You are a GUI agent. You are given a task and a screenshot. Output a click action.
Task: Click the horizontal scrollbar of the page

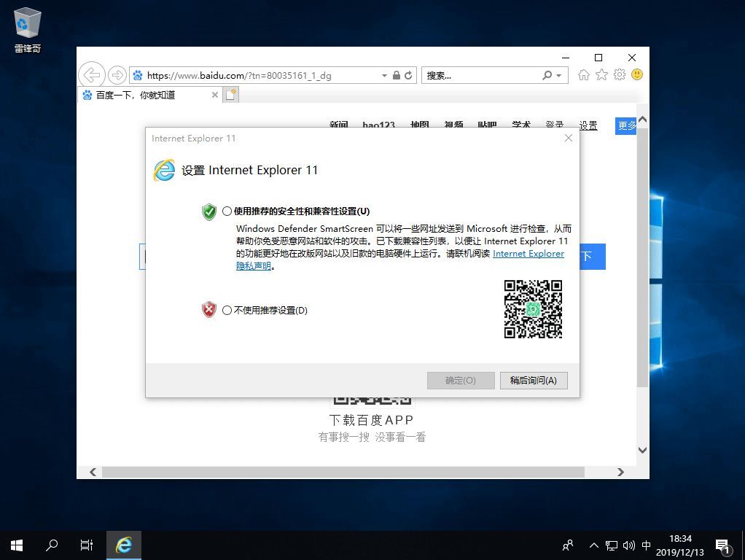[343, 472]
